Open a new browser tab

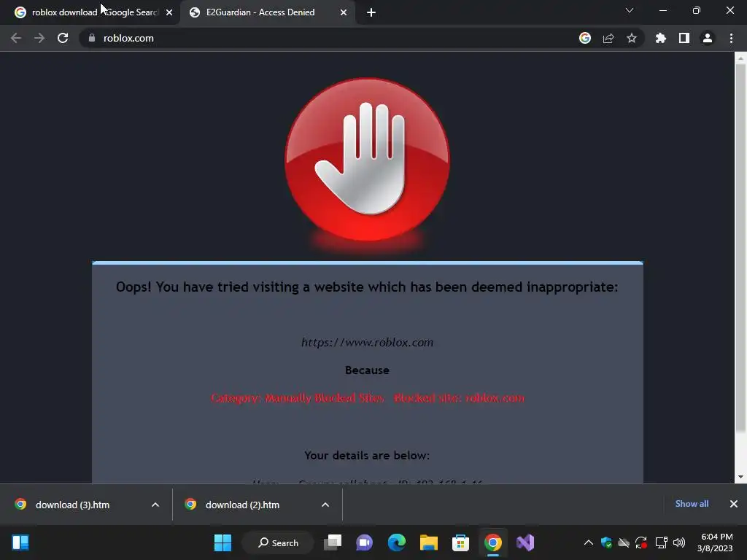pos(371,12)
